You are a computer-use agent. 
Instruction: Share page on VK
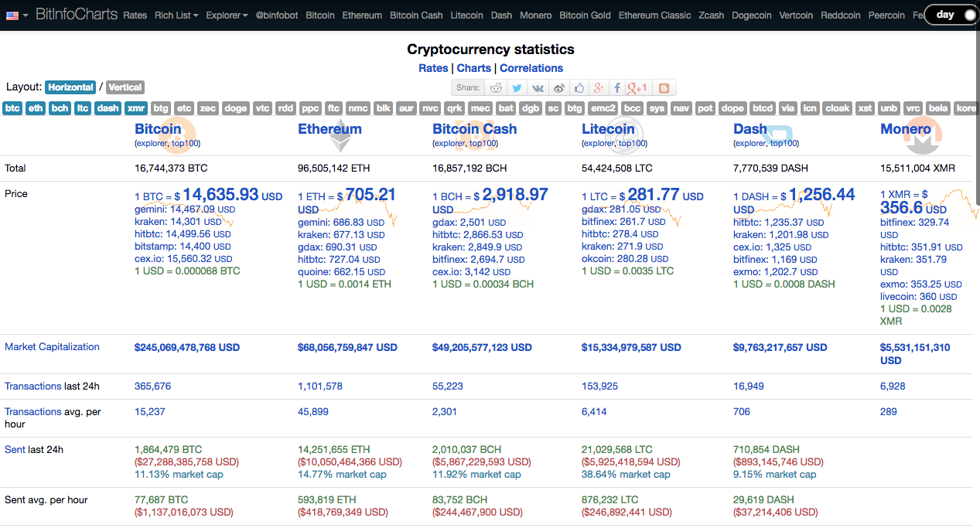(538, 88)
